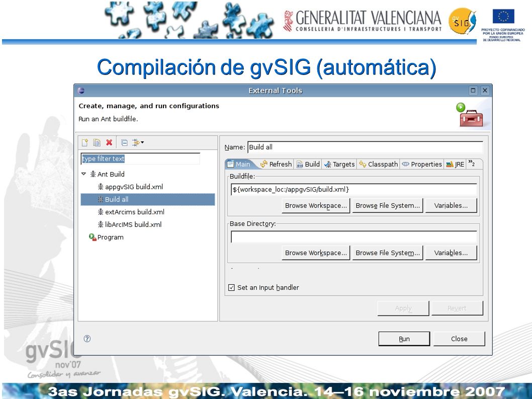Delete selected configuration with red X icon
The image size is (532, 399).
click(109, 142)
